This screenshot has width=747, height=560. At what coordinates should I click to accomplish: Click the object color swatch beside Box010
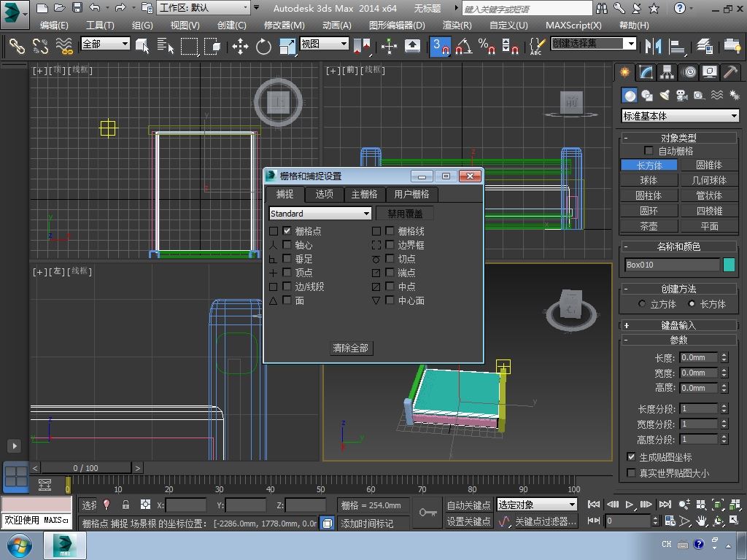pos(729,265)
